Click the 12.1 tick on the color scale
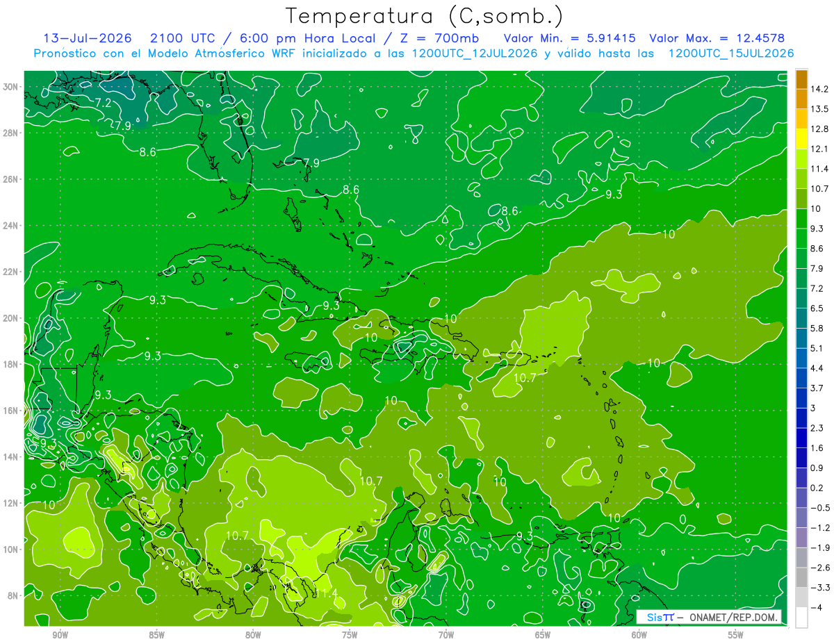This screenshot has width=834, height=644. pyautogui.click(x=820, y=149)
